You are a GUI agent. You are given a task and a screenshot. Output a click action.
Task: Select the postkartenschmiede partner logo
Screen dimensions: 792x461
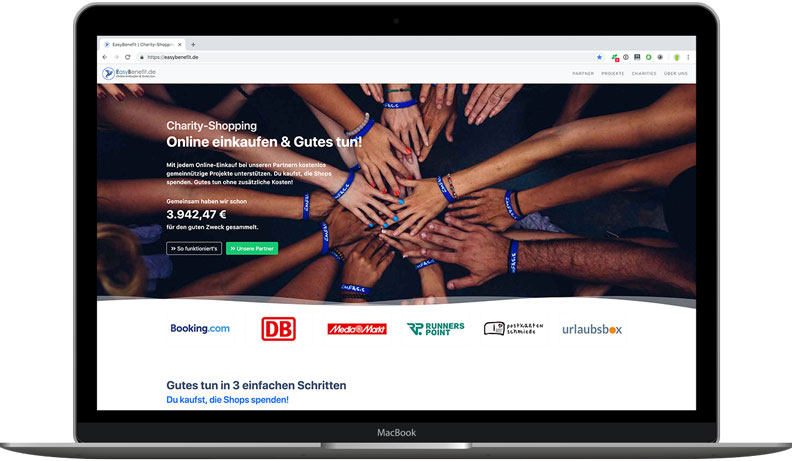[513, 329]
